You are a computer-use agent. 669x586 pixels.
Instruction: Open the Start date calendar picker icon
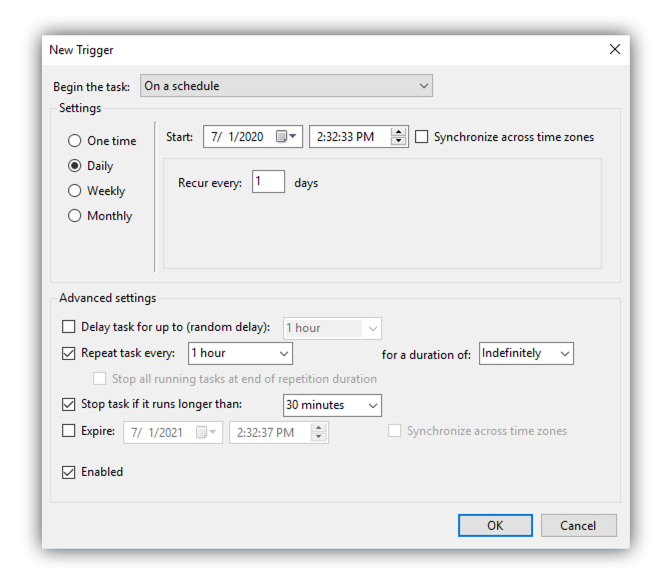[286, 137]
